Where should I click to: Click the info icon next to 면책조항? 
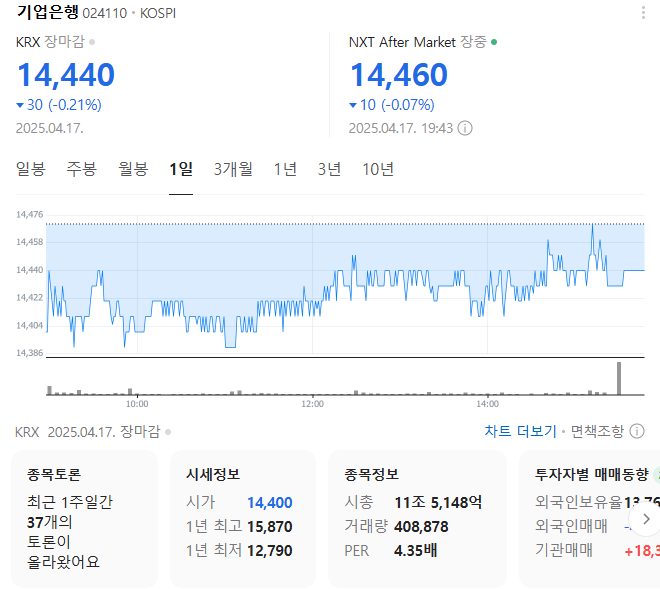pos(637,431)
